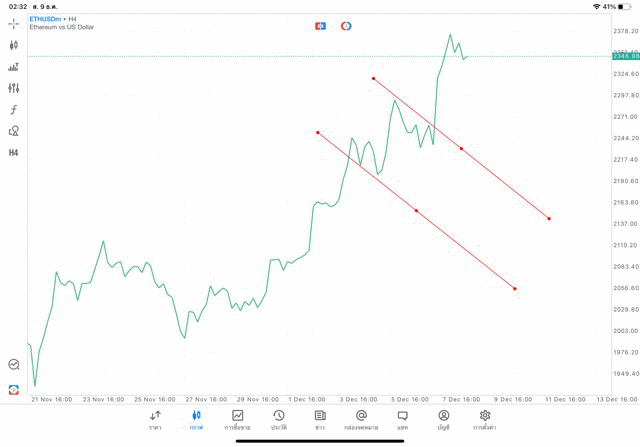Open the chart type candlestick icon
This screenshot has height=447, width=640.
(x=14, y=45)
